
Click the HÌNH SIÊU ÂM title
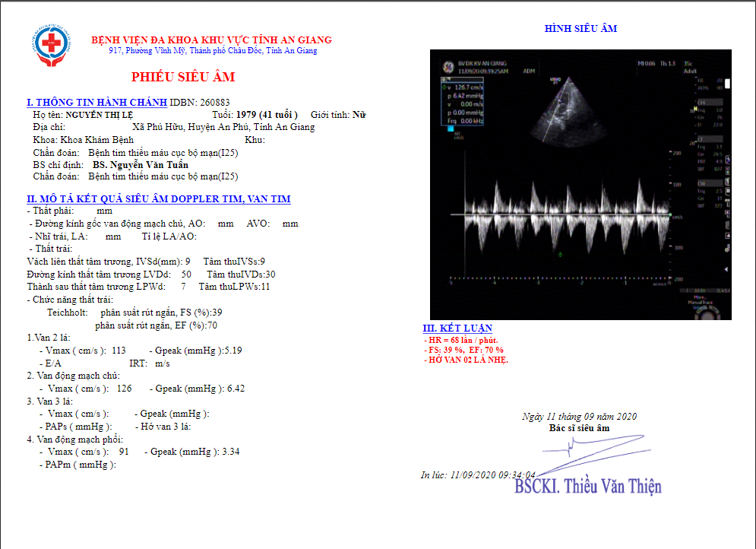pos(580,29)
